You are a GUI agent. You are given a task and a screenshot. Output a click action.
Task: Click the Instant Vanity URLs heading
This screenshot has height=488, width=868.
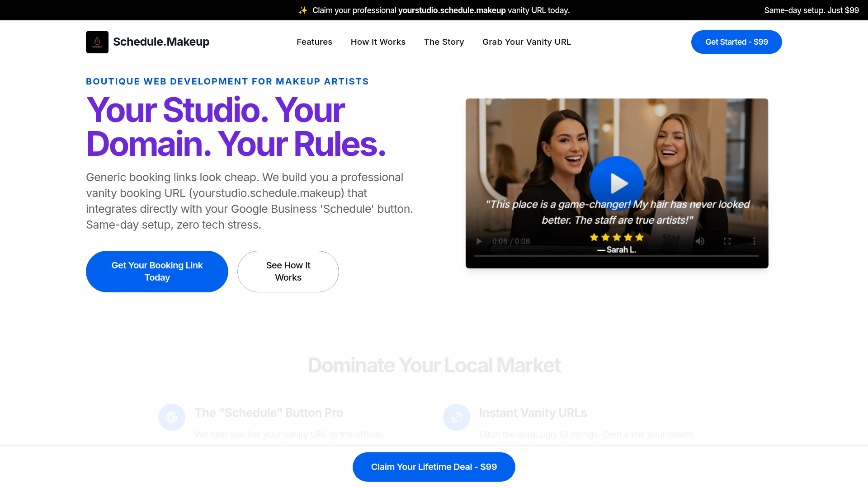point(533,413)
